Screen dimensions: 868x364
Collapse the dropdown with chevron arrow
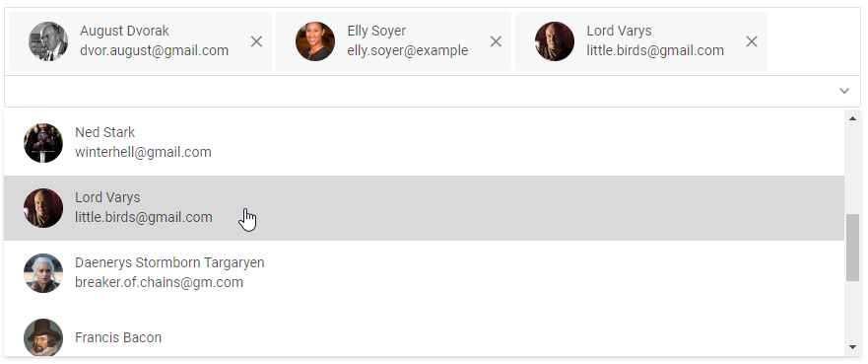tap(844, 91)
